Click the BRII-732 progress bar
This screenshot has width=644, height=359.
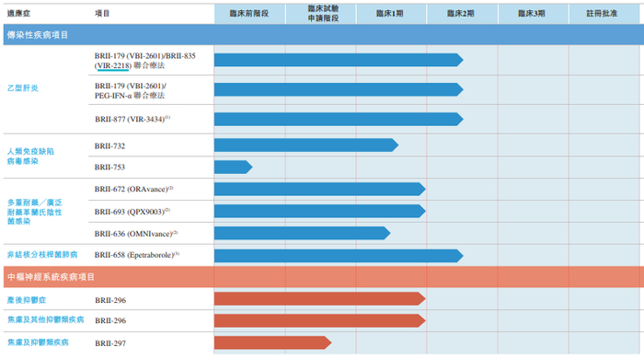point(306,145)
